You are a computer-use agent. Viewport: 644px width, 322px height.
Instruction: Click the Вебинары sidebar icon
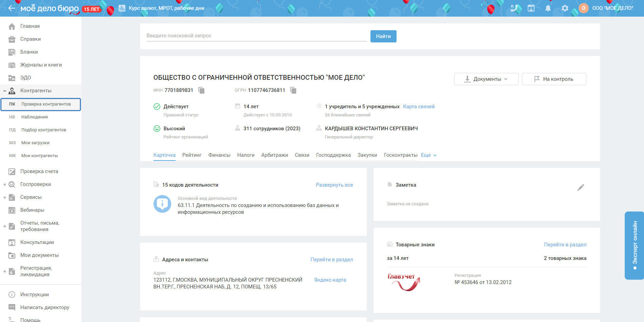tap(12, 210)
